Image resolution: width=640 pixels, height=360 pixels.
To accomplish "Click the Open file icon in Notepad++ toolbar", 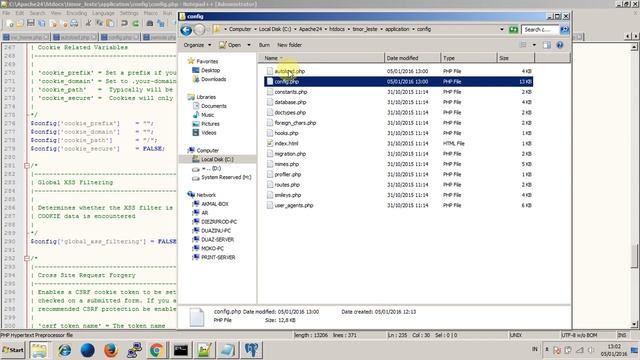I will tap(20, 24).
